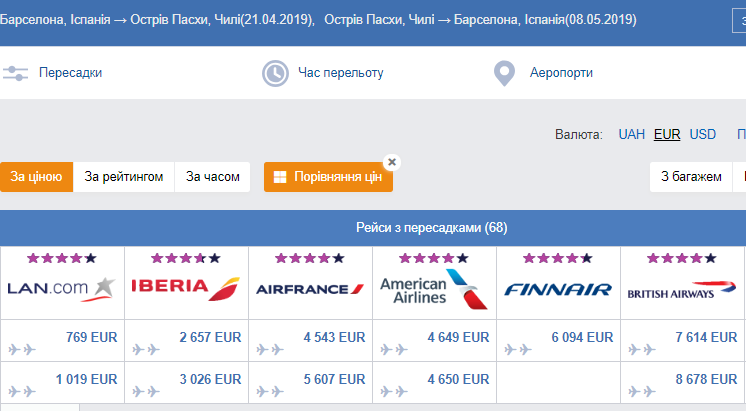
Task: Click the grid icon in Порівняння цін button
Action: click(280, 177)
